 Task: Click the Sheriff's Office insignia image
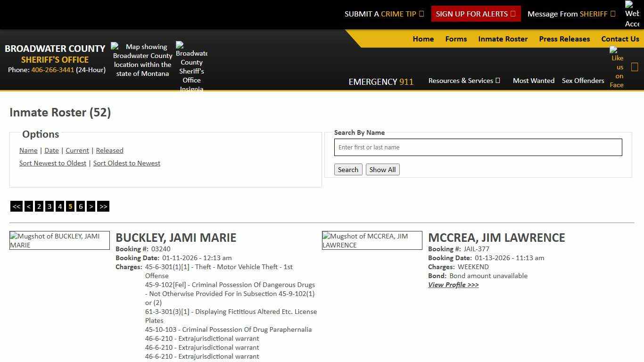(191, 66)
